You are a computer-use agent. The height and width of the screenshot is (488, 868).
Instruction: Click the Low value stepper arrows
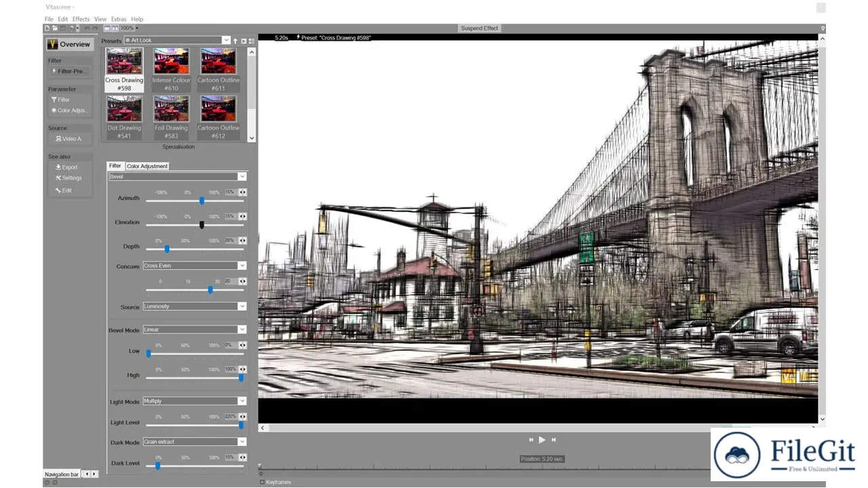click(x=242, y=345)
